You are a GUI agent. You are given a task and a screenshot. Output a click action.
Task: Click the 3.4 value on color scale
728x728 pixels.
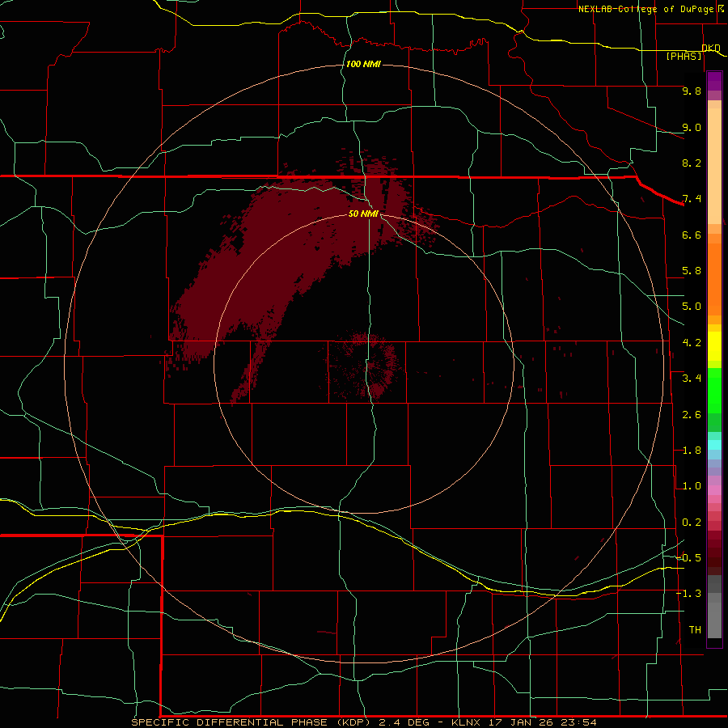[x=692, y=379]
